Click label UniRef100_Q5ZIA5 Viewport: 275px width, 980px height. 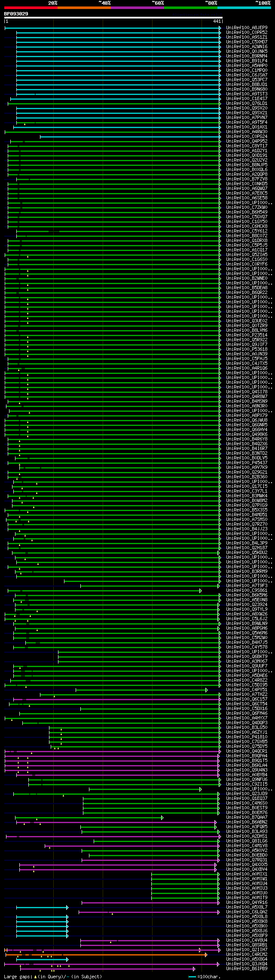[x=247, y=255]
